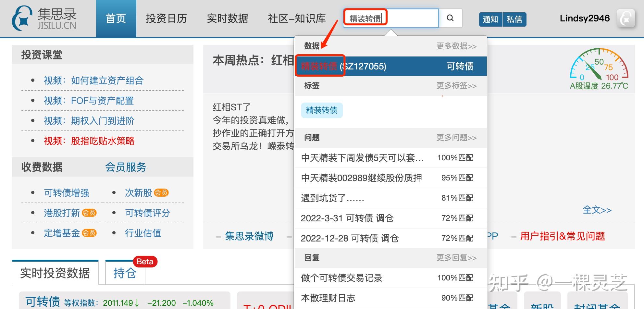The width and height of the screenshot is (644, 309).
Task: Click the 会员 badge next to 港股打新
Action: [89, 213]
